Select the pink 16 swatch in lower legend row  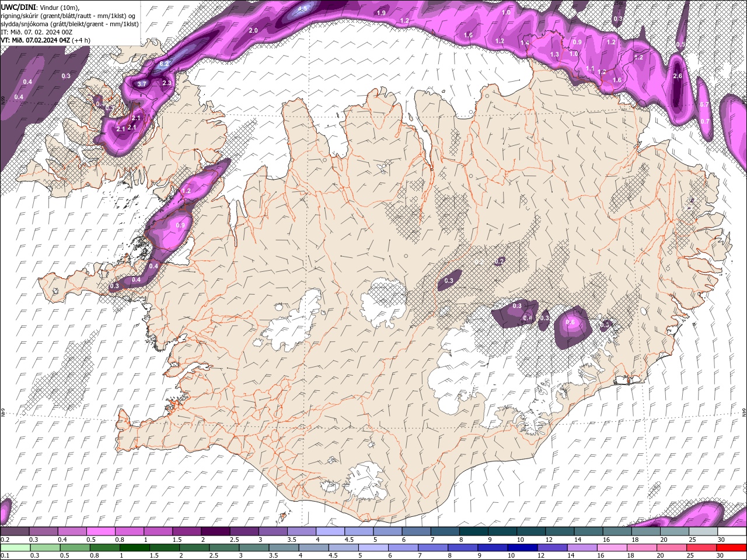coord(612,548)
